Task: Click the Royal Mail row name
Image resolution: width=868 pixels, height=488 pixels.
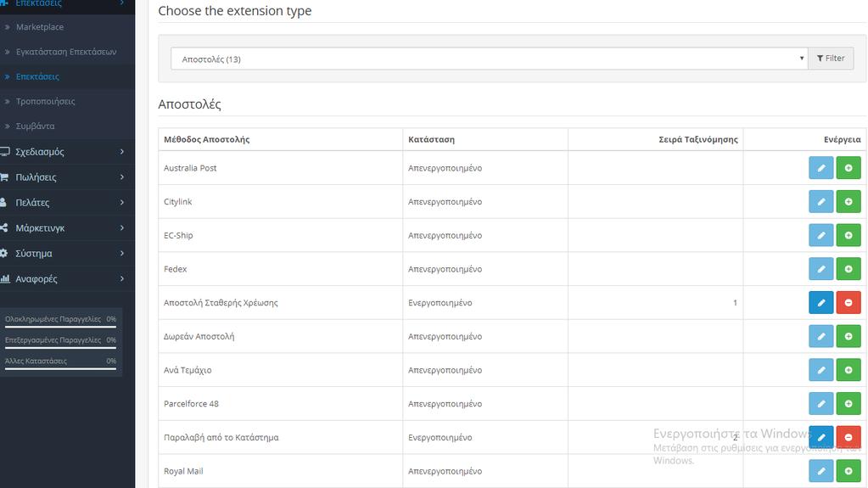Action: pyautogui.click(x=183, y=471)
